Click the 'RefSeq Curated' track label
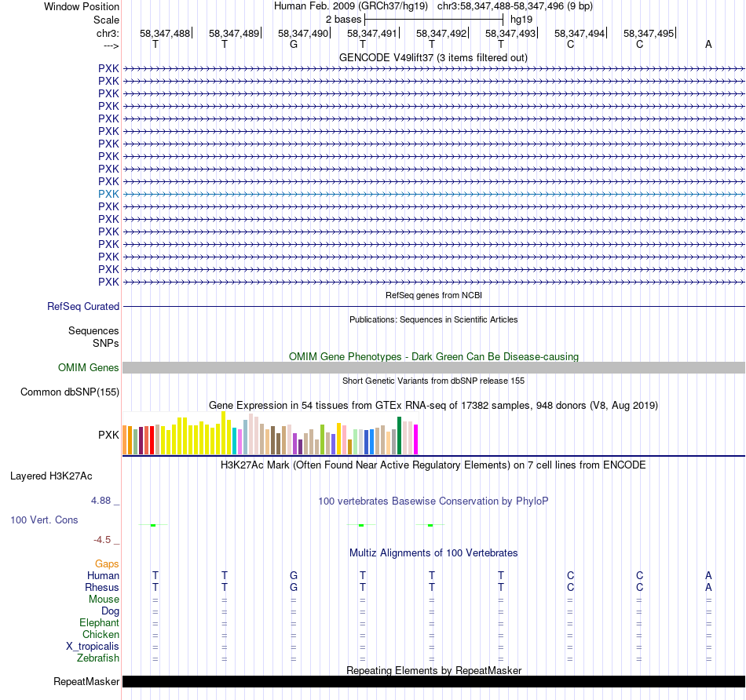 (x=83, y=306)
